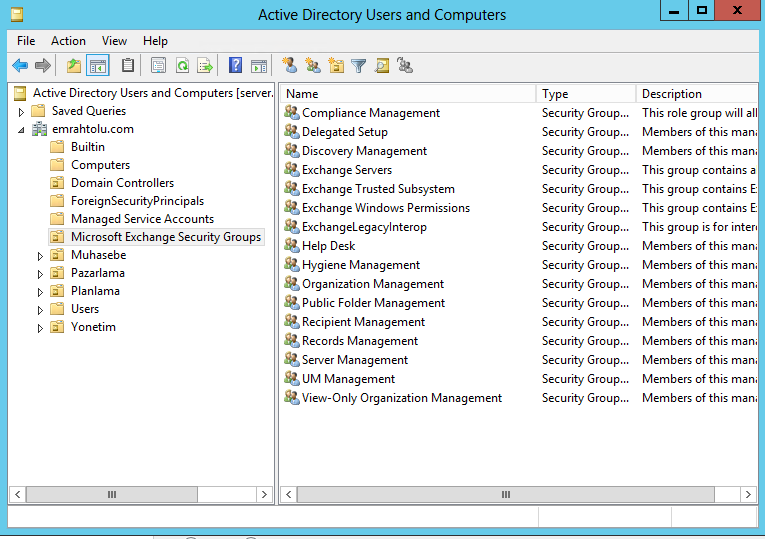Expand the Muhasebe organizational unit
765x539 pixels.
pos(40,256)
